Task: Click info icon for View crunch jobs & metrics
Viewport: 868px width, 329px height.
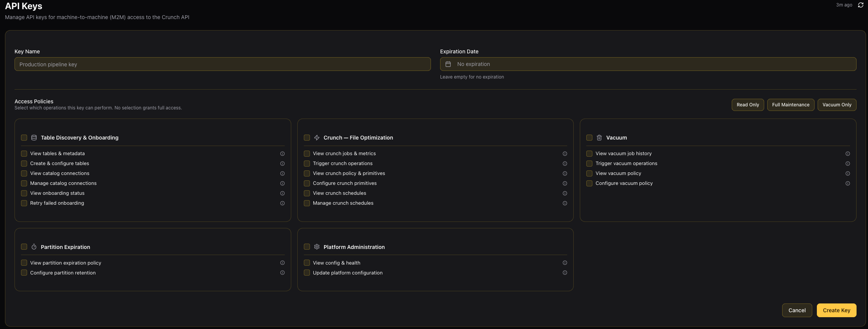Action: point(565,154)
